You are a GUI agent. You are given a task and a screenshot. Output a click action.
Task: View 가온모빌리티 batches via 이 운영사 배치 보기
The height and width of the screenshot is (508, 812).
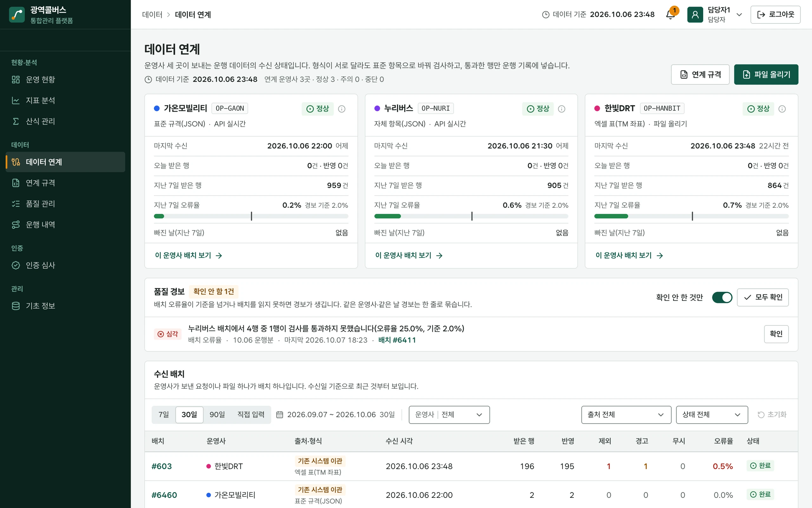(x=188, y=256)
